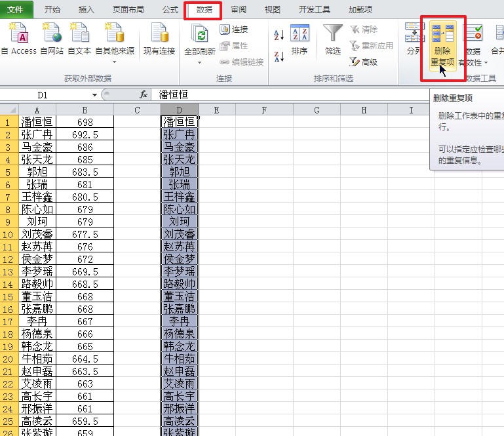Image resolution: width=504 pixels, height=436 pixels.
Task: Click the From Web (自网站) icon
Action: (x=52, y=38)
